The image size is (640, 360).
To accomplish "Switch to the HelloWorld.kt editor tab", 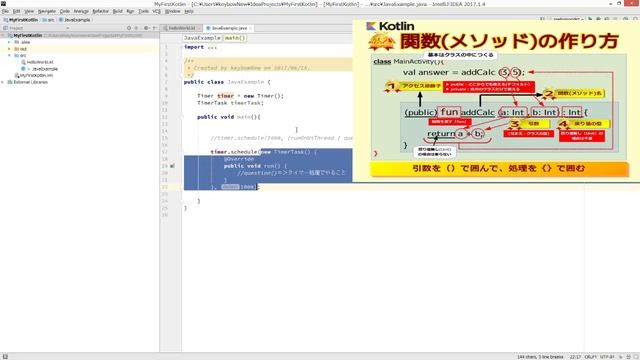I will (x=181, y=28).
